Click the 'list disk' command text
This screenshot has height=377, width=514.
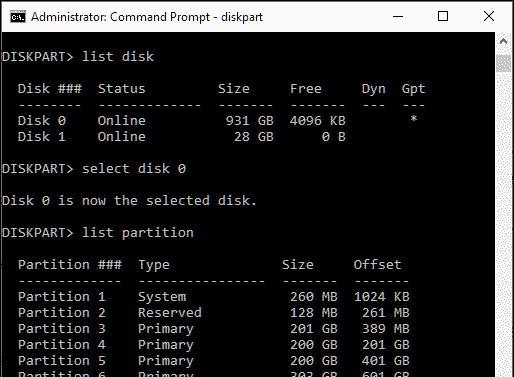[118, 57]
